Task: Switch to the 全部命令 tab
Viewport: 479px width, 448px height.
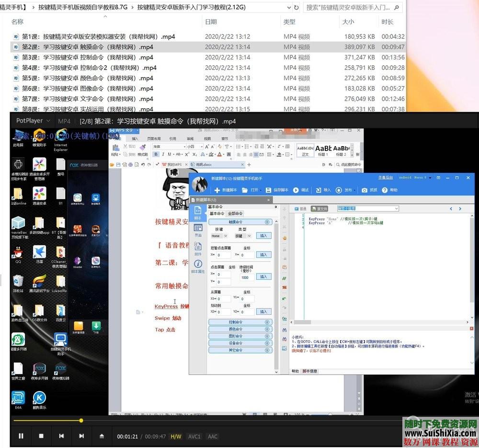Action: tap(235, 213)
